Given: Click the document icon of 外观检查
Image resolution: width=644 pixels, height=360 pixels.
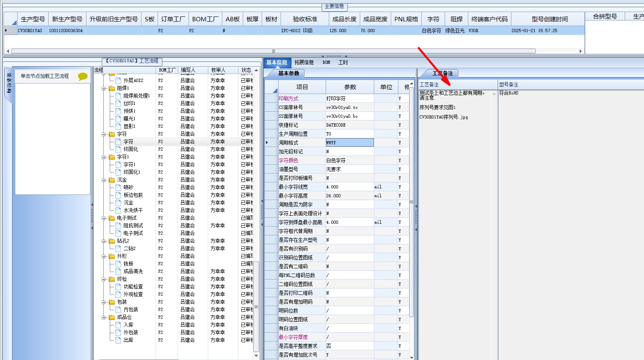Looking at the screenshot, I should 118,294.
